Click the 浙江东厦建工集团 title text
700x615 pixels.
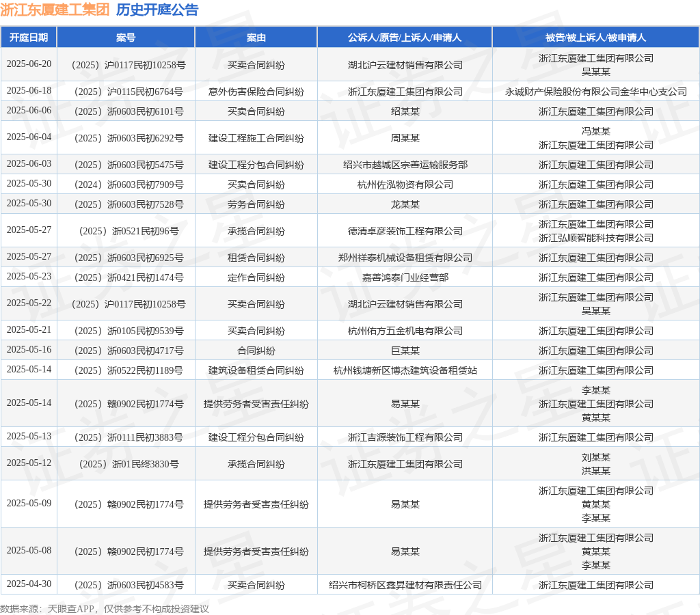55,10
